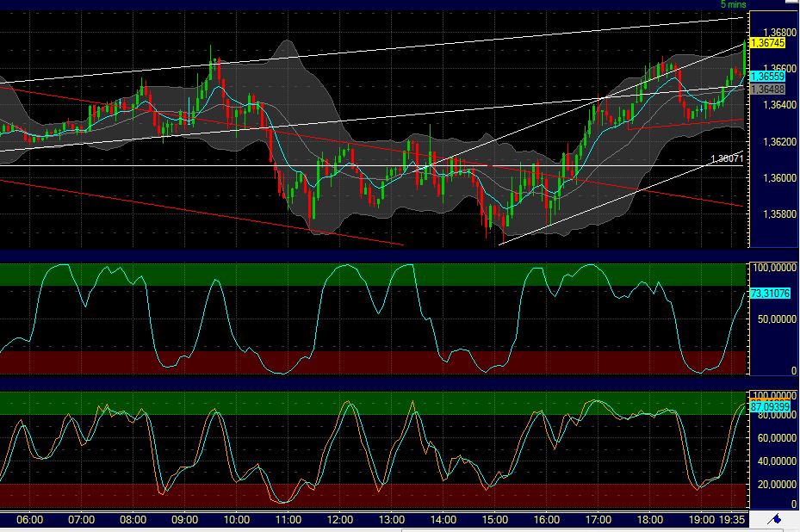Viewport: 800px width, 532px height.
Task: Click the 80,00000 stochastic scale label
Action: point(777,416)
